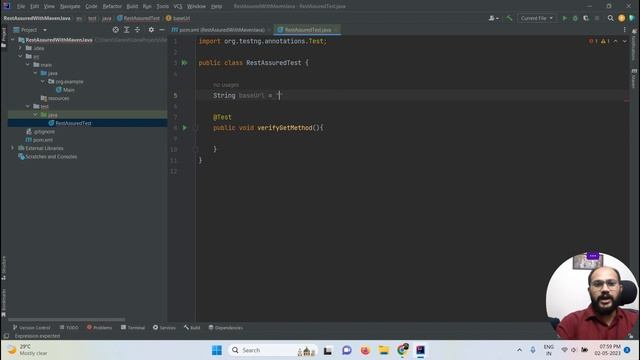Go to next highlighted error arrow

[624, 41]
